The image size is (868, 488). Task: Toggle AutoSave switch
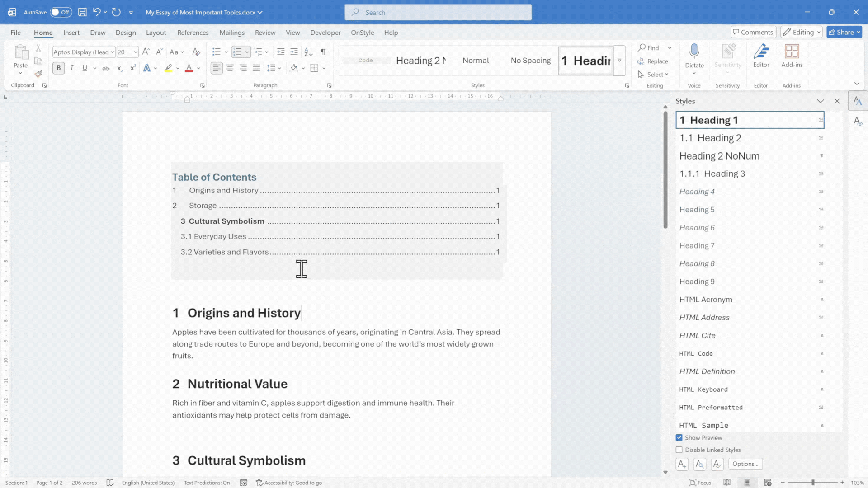61,12
